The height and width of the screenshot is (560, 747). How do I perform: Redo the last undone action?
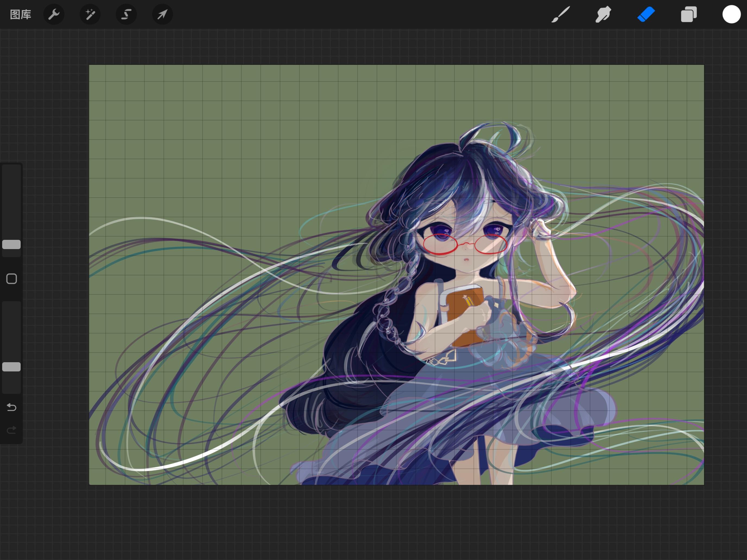(x=11, y=430)
